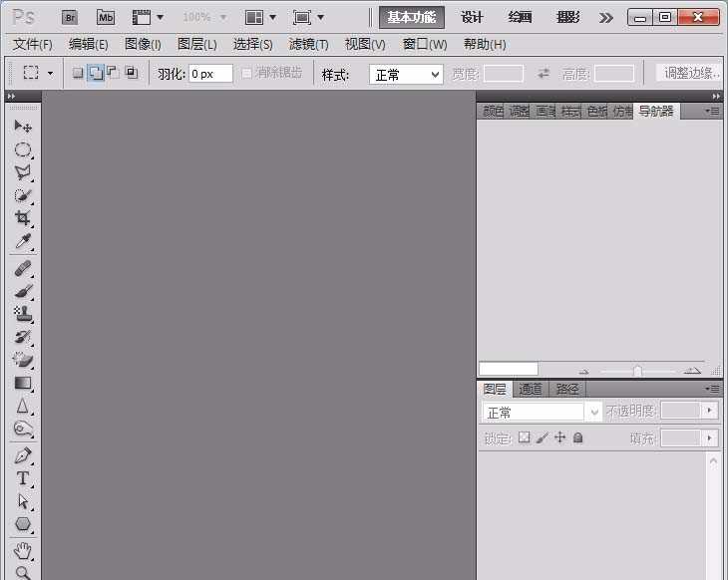Open layer blend mode 正常 dropdown
The height and width of the screenshot is (580, 728).
click(542, 412)
